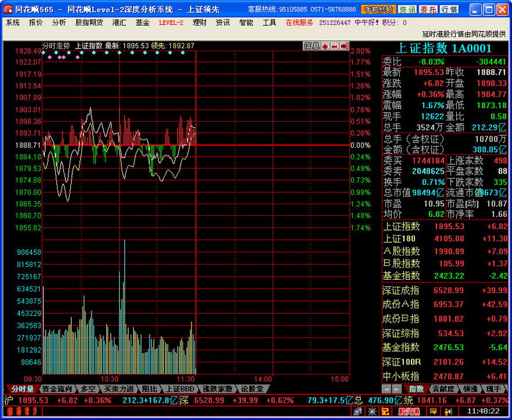Open the 基金 menu
512x420 pixels.
pos(142,22)
